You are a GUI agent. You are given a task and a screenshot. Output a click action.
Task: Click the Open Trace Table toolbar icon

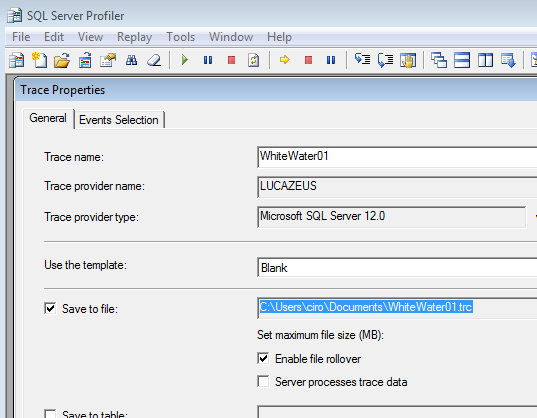pyautogui.click(x=85, y=60)
